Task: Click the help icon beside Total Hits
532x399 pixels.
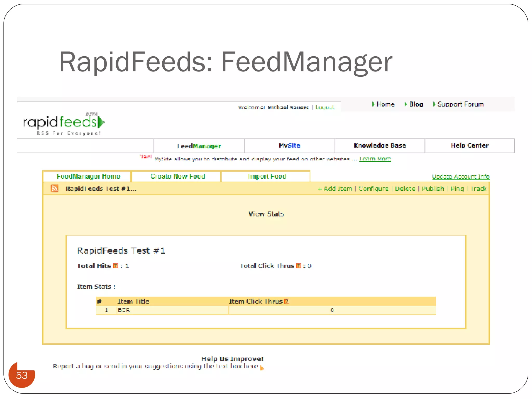Action: click(x=116, y=266)
